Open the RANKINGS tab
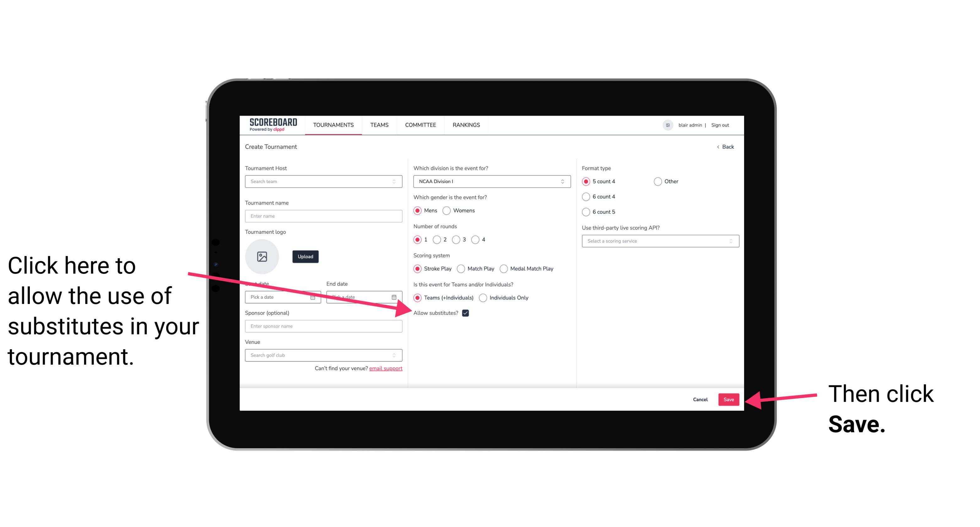The image size is (980, 527). click(466, 125)
